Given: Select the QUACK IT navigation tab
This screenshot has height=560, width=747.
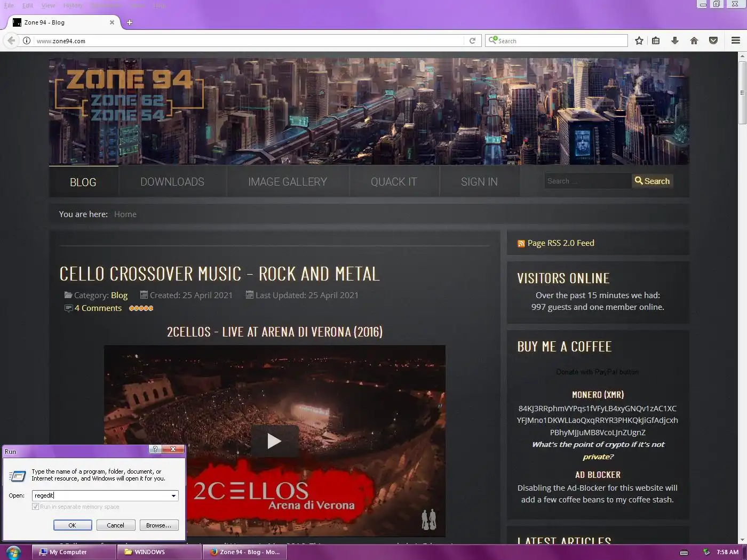Looking at the screenshot, I should click(394, 182).
